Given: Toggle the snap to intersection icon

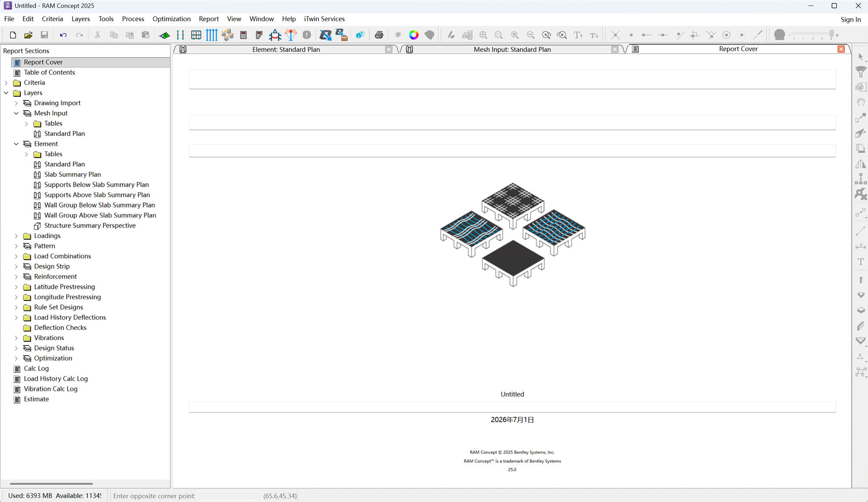Looking at the screenshot, I should 615,35.
